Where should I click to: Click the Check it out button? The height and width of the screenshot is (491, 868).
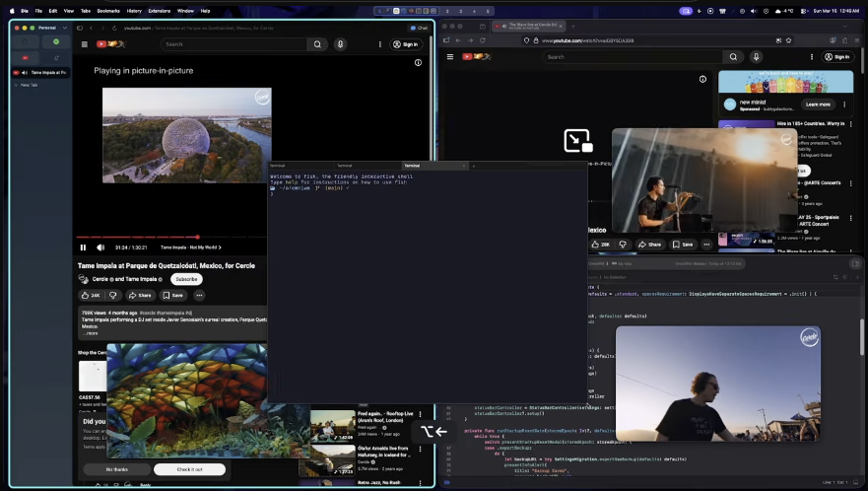[x=189, y=469]
